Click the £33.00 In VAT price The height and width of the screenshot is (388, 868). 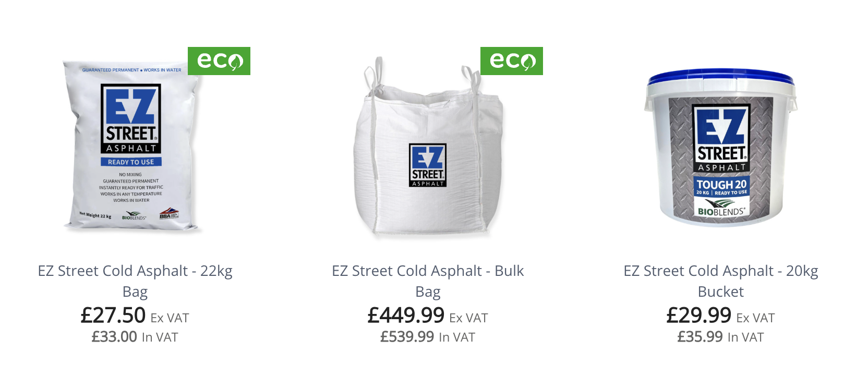click(135, 337)
